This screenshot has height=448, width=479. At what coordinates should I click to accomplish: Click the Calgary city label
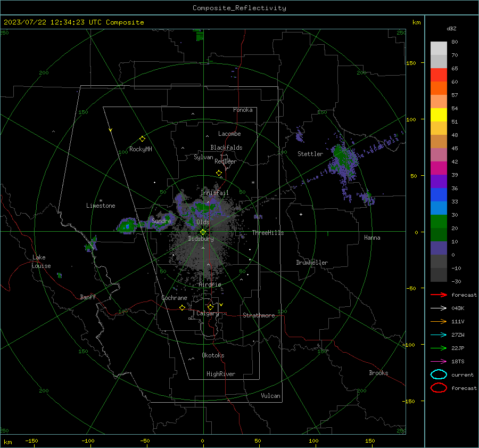click(208, 313)
